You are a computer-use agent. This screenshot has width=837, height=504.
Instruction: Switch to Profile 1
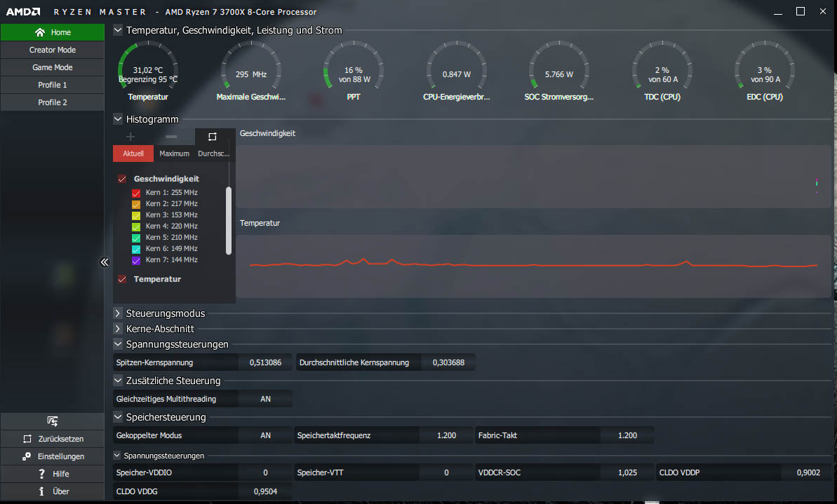coord(53,85)
